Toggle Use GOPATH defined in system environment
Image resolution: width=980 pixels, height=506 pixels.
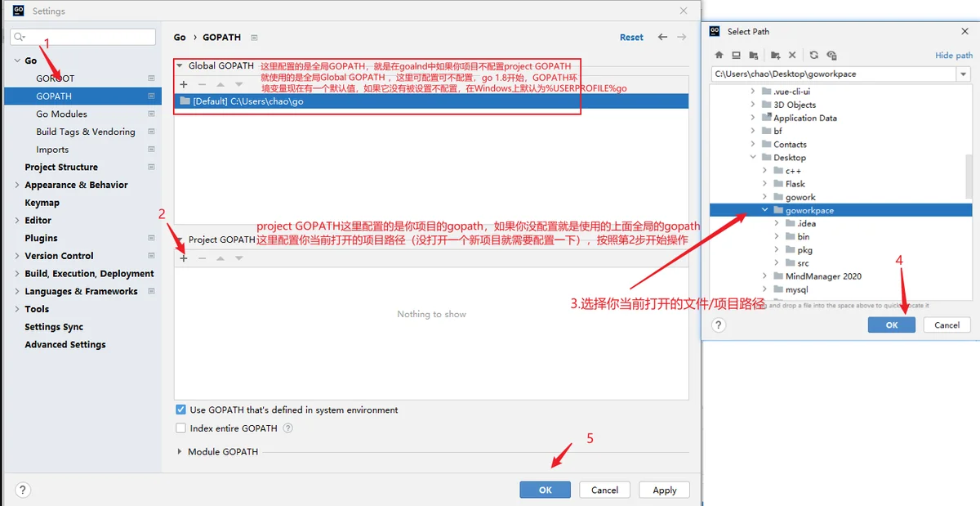pos(181,410)
